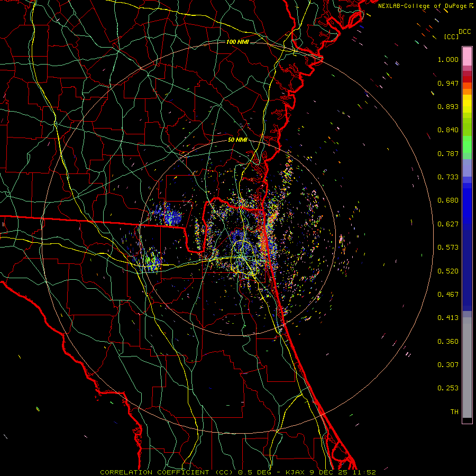Click the 100 NMI range ring label
Image resolution: width=476 pixels, height=476 pixels.
coord(237,42)
